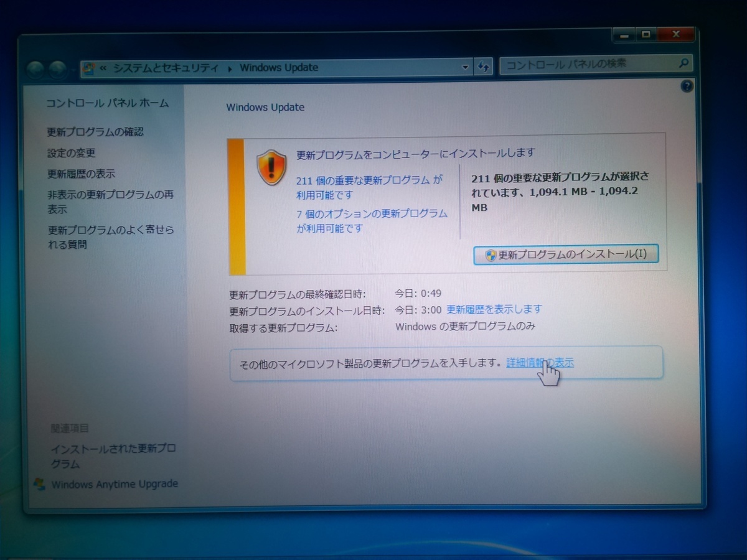Click the blue help question mark icon
Screen dimensions: 747x560
click(x=687, y=86)
